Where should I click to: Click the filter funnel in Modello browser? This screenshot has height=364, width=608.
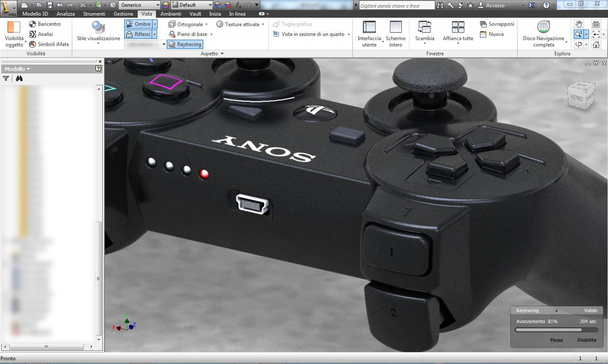6,79
